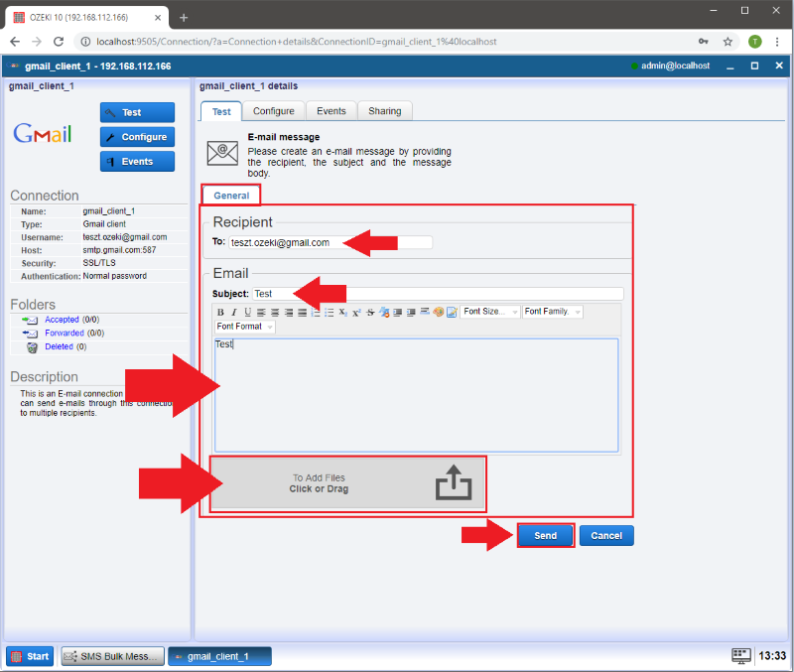Open the Font Size dropdown

click(490, 312)
